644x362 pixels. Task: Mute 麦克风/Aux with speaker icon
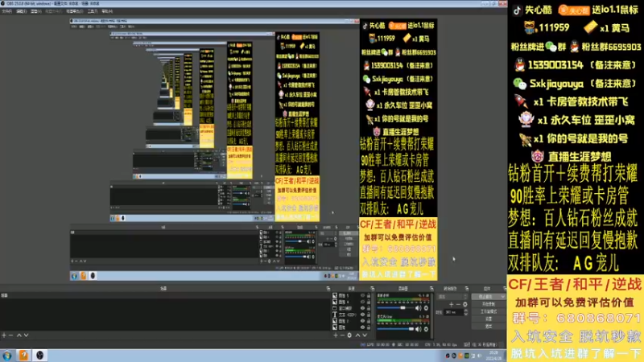click(x=418, y=329)
